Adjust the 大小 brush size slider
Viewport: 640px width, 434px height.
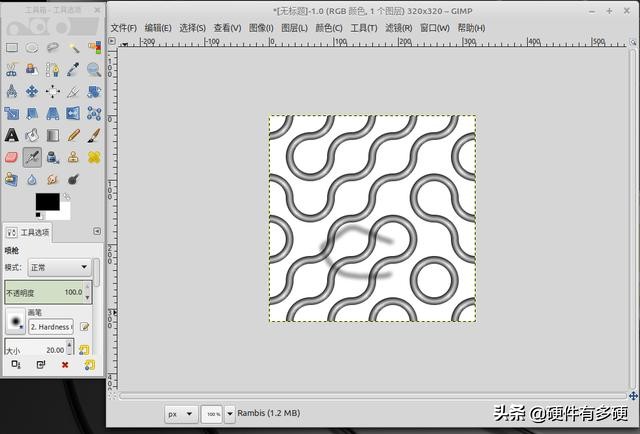pos(39,347)
